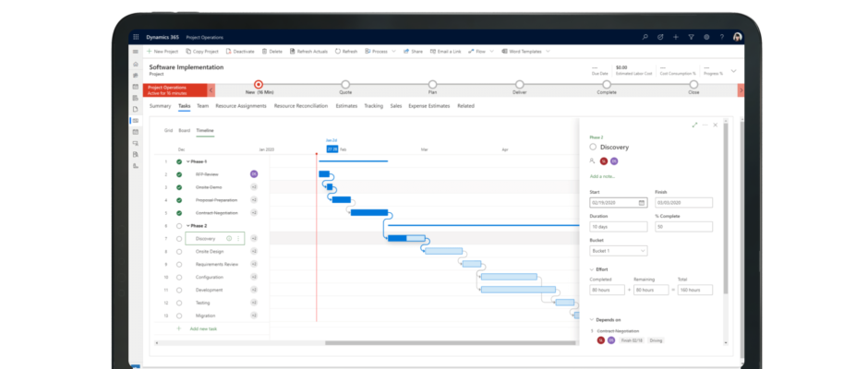Screen dimensions: 868x369
Task: Toggle completion circle for the Phase 2 row
Action: pos(179,226)
